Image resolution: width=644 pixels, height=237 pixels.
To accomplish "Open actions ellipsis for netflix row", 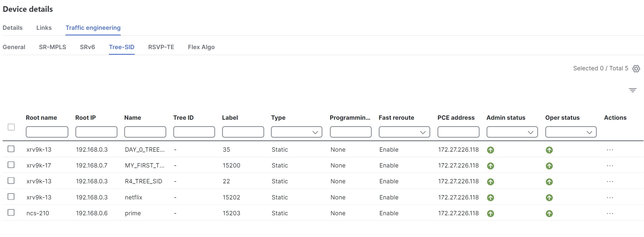I will coord(610,198).
